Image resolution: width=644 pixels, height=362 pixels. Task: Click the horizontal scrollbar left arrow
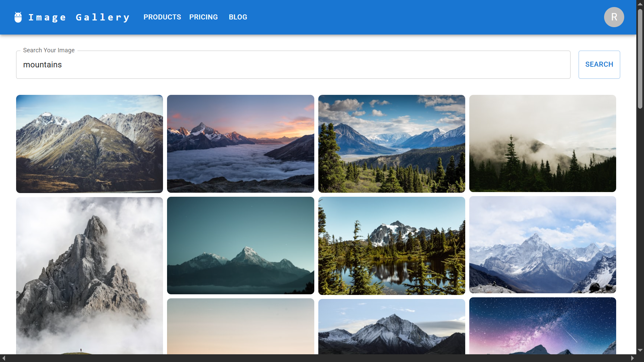[4, 358]
